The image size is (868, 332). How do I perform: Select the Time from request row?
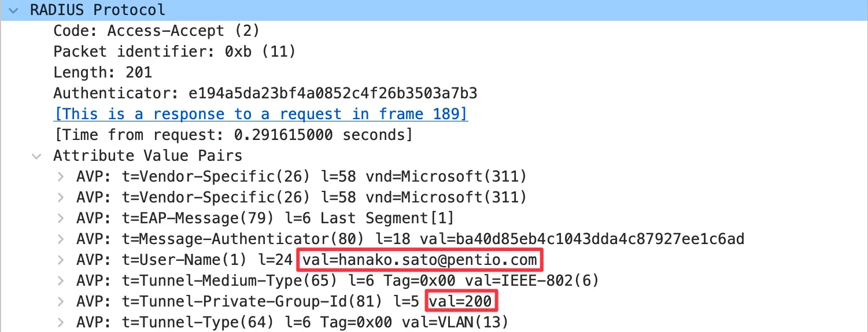click(x=232, y=135)
